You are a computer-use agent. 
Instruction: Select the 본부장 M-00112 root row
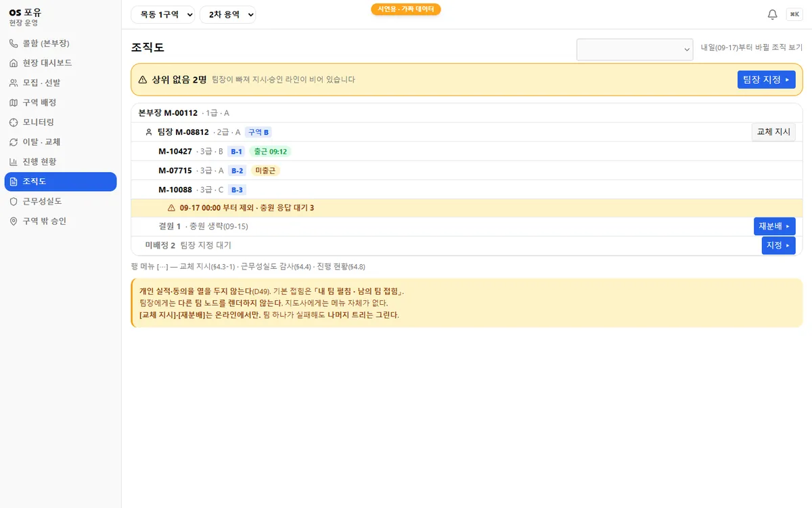[467, 113]
